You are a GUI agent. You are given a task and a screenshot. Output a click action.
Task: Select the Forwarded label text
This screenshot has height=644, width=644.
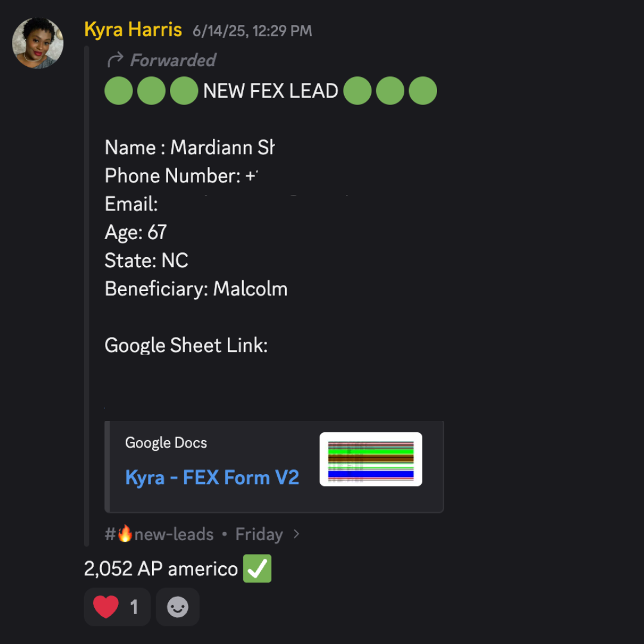tap(173, 60)
